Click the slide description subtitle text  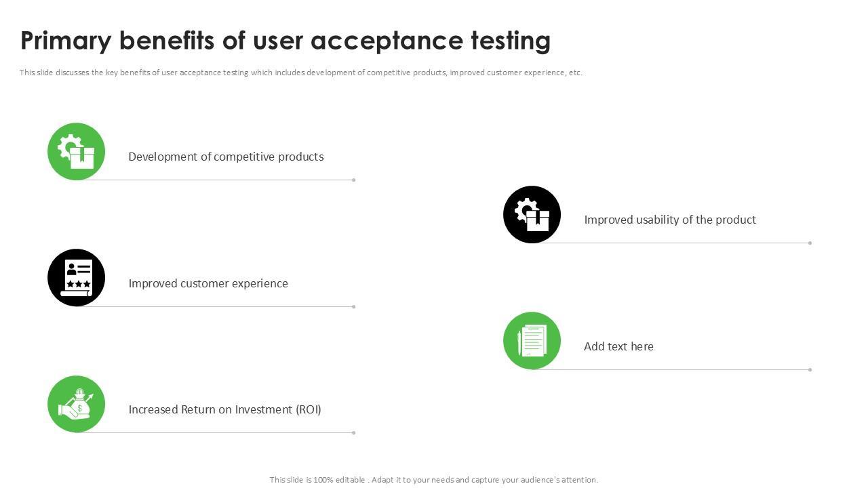pyautogui.click(x=300, y=73)
